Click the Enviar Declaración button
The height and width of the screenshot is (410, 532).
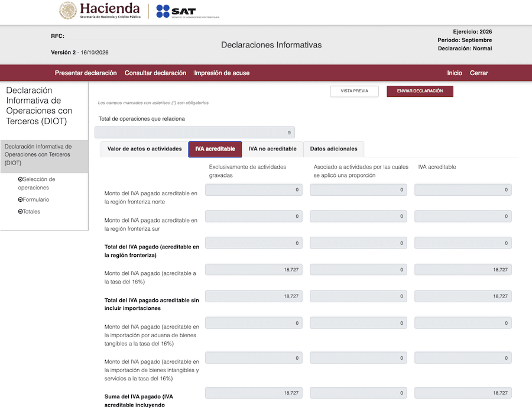[420, 91]
